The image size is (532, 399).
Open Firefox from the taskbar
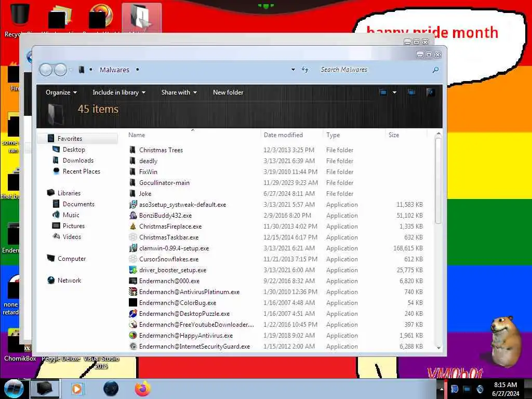[x=143, y=389]
